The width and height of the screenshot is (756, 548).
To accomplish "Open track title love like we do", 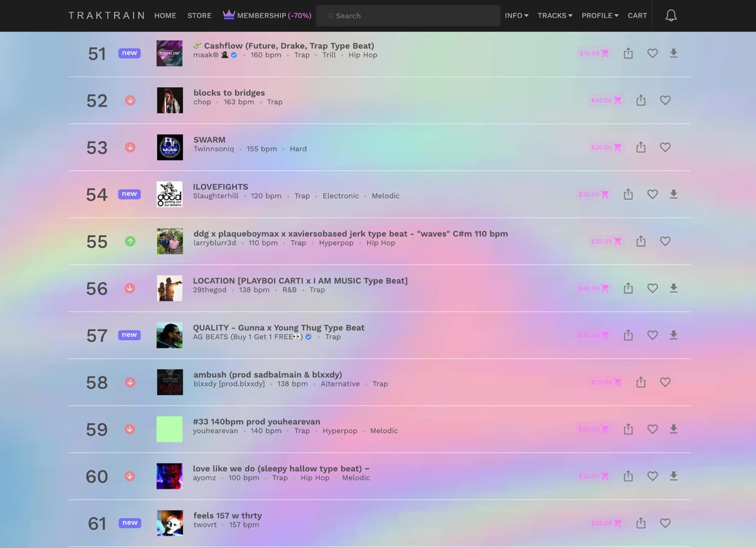I will pos(281,469).
